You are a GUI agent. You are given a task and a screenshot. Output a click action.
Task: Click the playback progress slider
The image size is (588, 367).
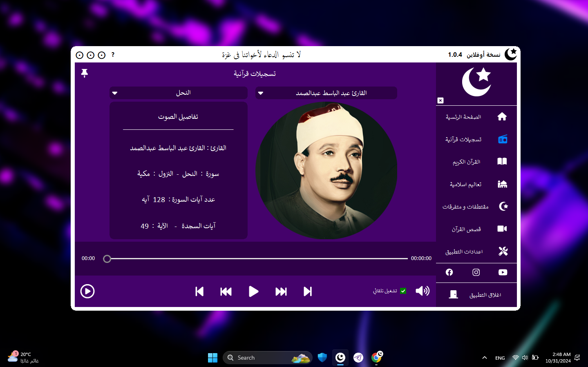(257, 258)
